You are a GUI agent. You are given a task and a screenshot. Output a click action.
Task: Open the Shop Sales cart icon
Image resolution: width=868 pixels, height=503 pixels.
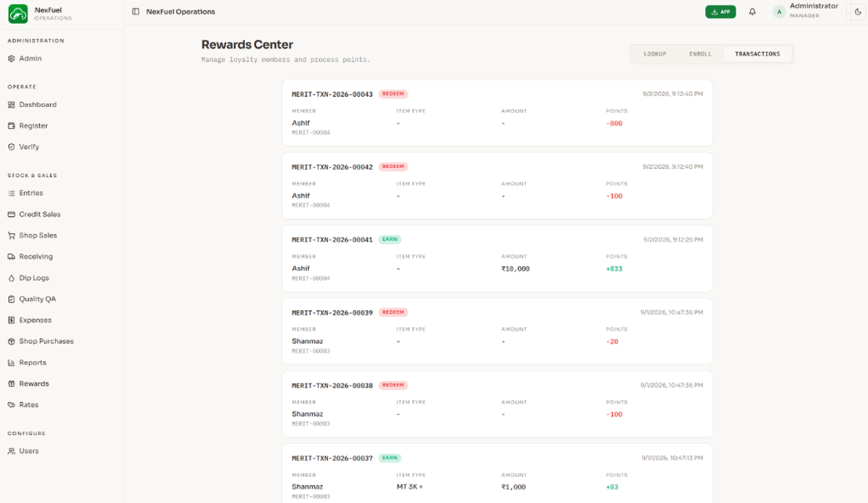coord(11,236)
